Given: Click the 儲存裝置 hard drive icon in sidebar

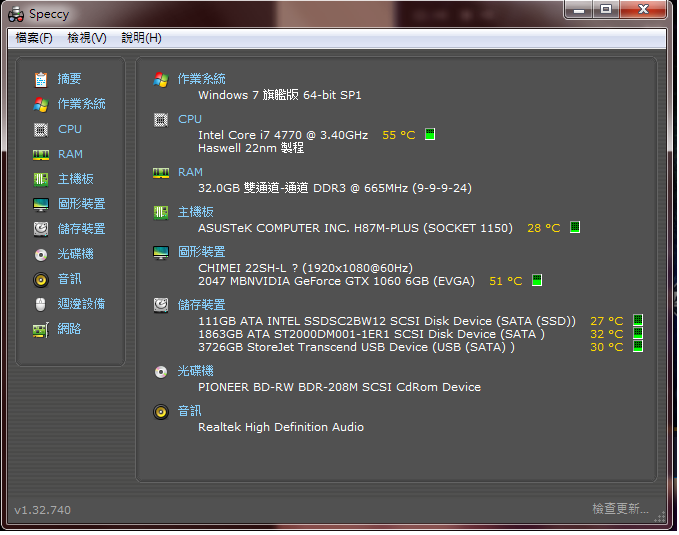Looking at the screenshot, I should (41, 229).
